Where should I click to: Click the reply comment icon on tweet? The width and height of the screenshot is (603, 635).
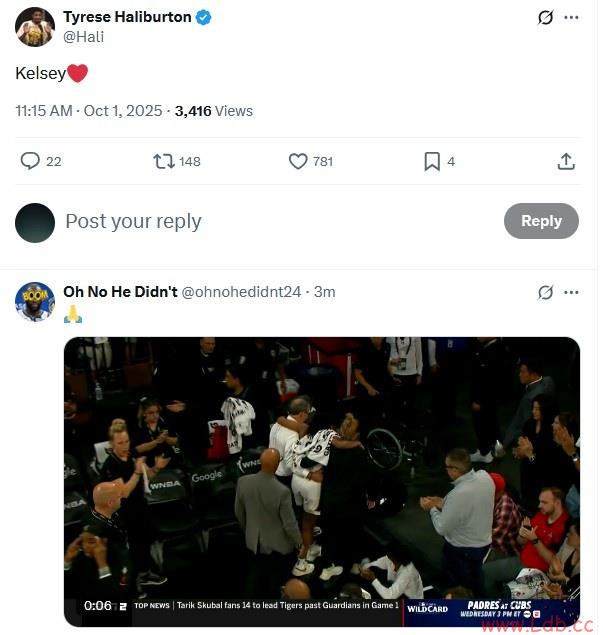(x=30, y=161)
